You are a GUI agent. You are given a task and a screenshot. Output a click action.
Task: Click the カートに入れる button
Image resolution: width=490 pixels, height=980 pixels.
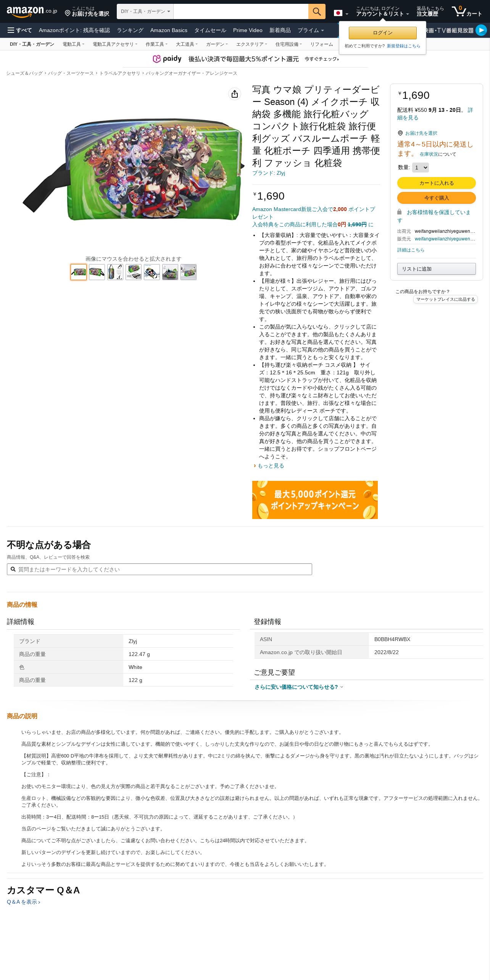[x=437, y=183]
